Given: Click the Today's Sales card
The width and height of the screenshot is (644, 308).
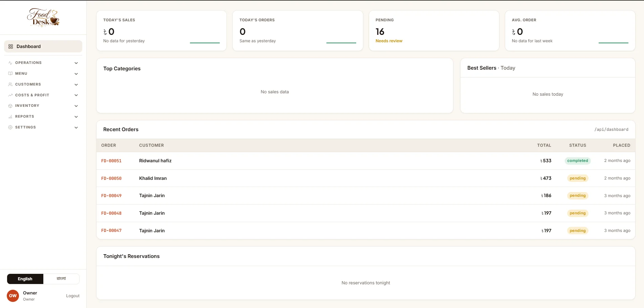Looking at the screenshot, I should pos(162,31).
